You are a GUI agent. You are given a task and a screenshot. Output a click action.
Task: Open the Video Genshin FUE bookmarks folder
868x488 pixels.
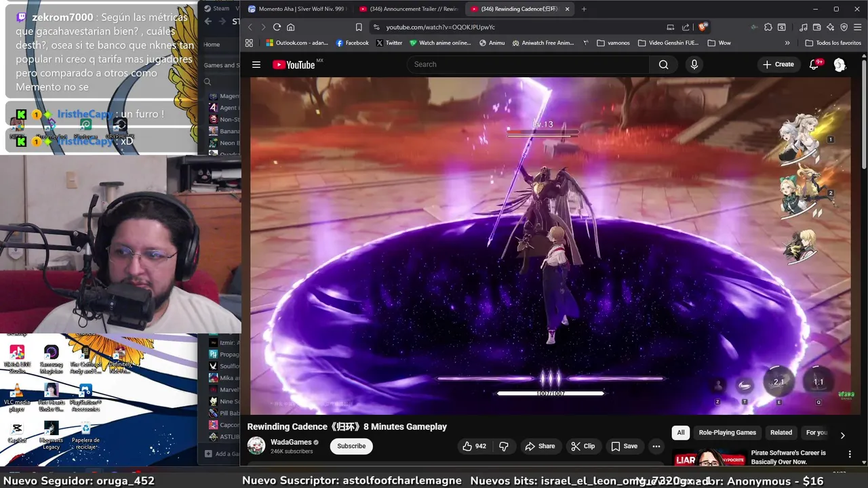point(668,43)
